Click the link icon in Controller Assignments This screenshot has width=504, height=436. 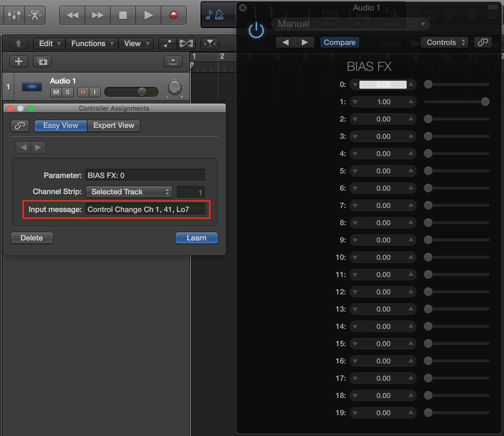click(x=20, y=126)
